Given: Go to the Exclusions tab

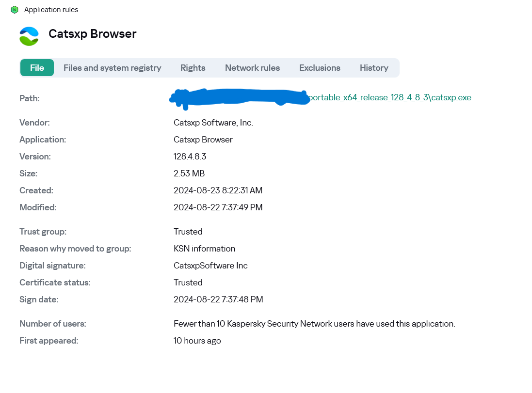Looking at the screenshot, I should [320, 68].
